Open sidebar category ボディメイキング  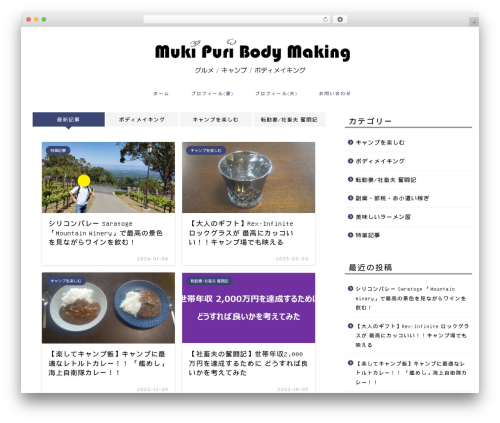click(x=380, y=161)
